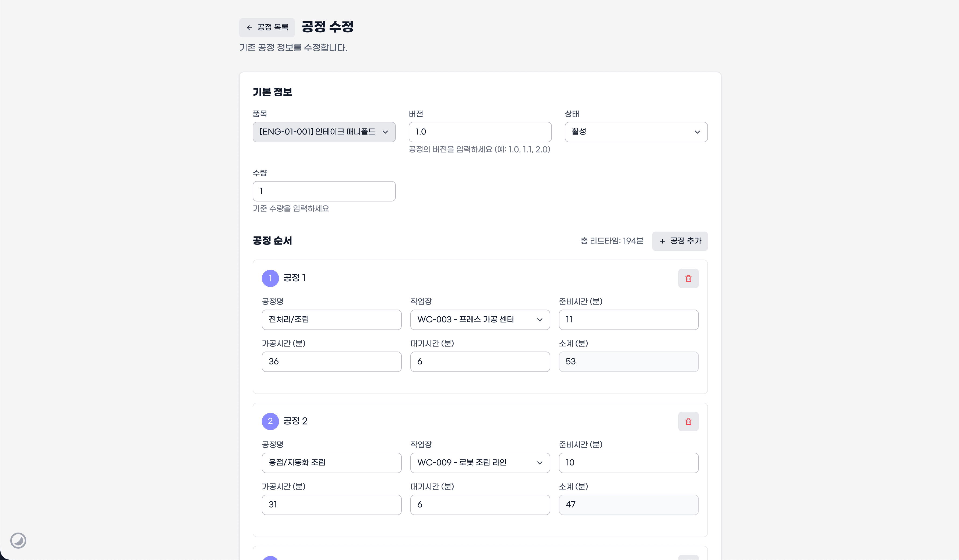Open the 상태 status dropdown
The image size is (959, 560).
636,132
